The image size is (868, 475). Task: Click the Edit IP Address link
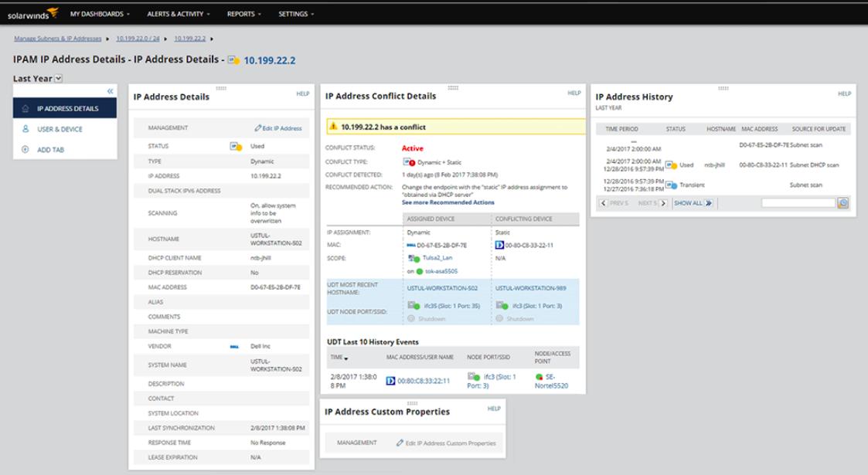pyautogui.click(x=278, y=128)
